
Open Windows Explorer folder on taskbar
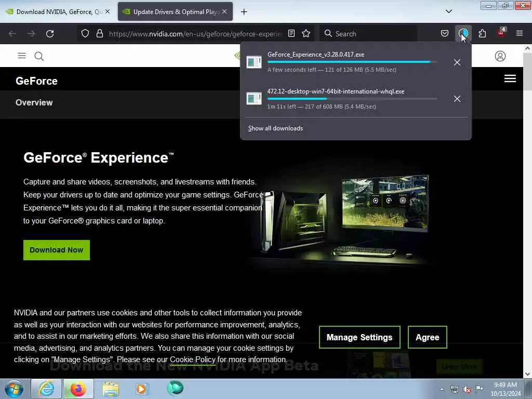click(x=111, y=389)
